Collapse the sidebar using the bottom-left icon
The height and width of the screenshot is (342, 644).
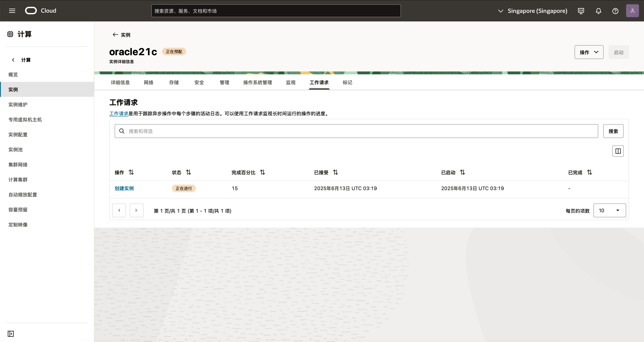(x=11, y=334)
